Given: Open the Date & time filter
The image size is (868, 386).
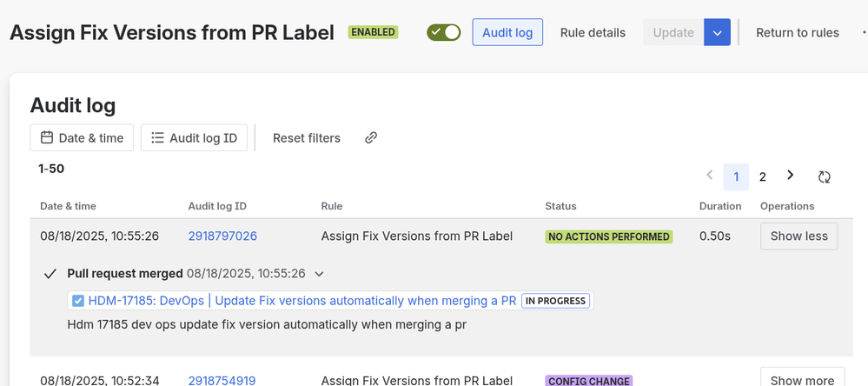Looking at the screenshot, I should tap(82, 137).
